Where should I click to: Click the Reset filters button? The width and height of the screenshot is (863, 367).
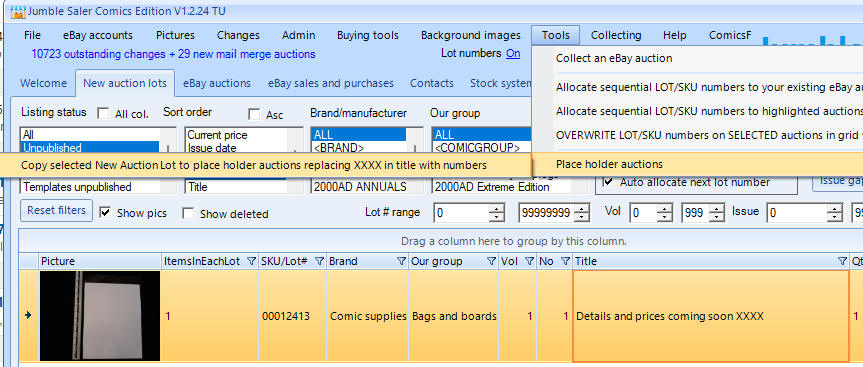click(x=56, y=210)
